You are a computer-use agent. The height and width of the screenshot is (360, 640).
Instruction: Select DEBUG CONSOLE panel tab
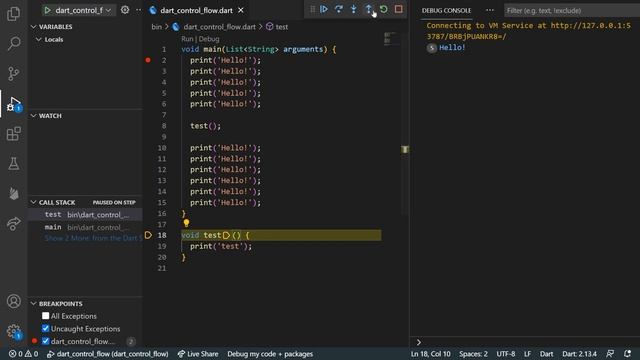(446, 10)
